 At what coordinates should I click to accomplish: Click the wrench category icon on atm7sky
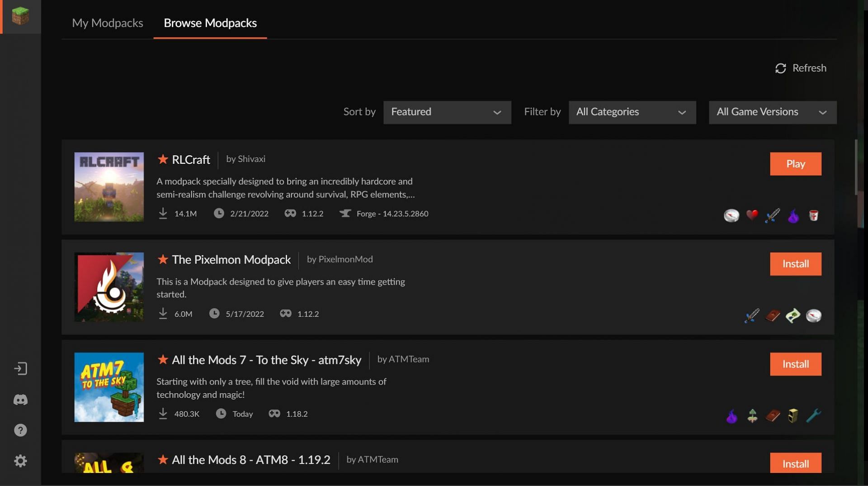click(x=814, y=416)
